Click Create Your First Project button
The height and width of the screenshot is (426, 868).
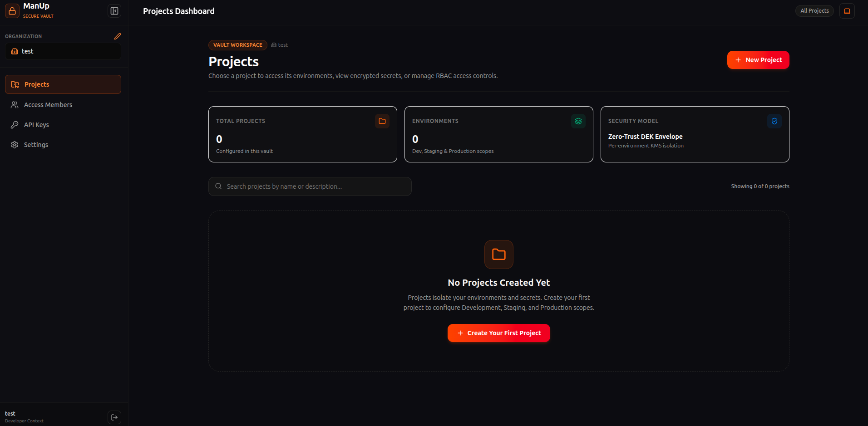click(x=499, y=333)
